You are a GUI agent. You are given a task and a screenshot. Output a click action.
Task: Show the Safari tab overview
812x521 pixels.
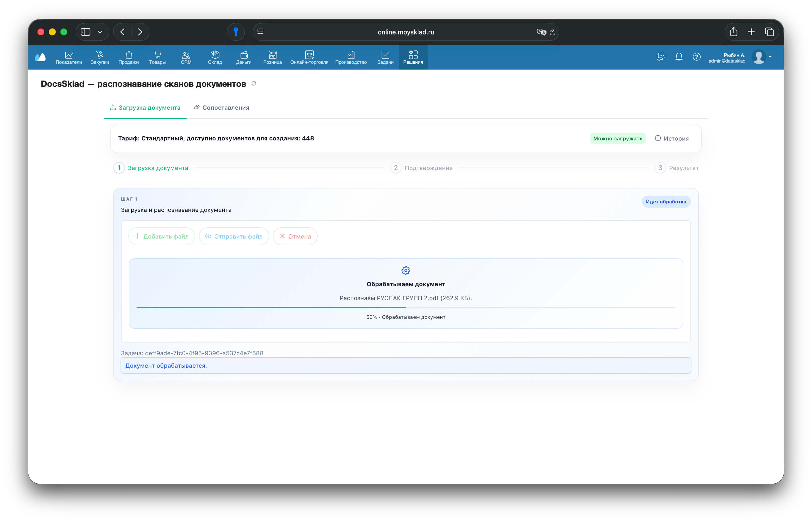[769, 32]
